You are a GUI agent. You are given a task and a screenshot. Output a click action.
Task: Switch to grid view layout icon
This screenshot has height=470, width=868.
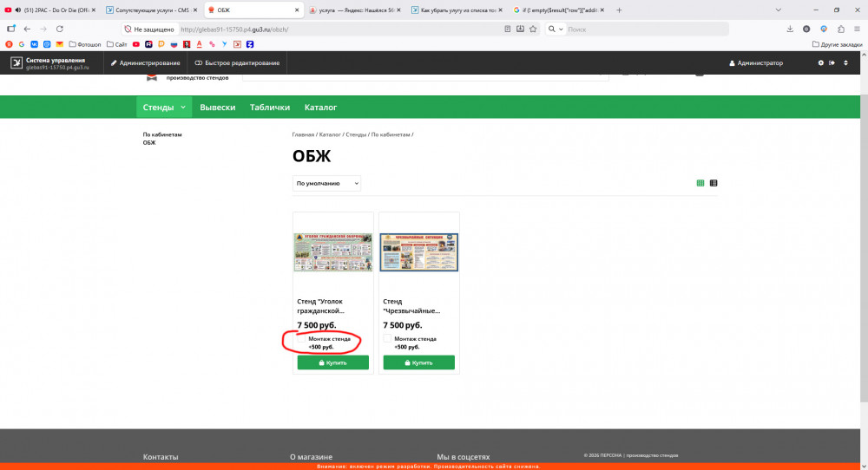(700, 183)
